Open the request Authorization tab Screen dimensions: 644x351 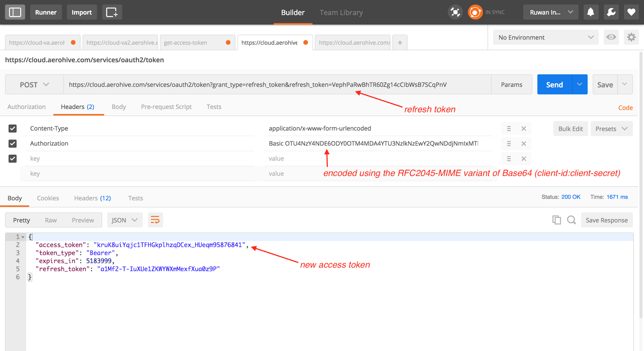pyautogui.click(x=27, y=107)
